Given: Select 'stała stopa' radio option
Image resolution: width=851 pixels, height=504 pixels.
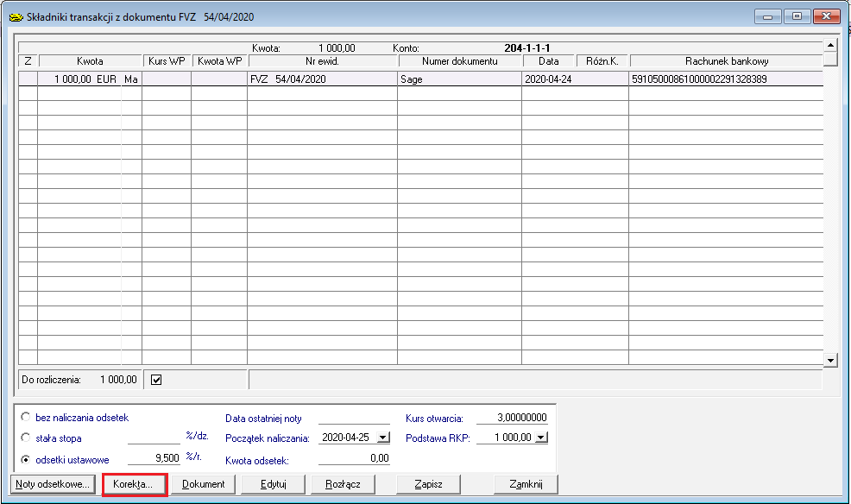Looking at the screenshot, I should (x=26, y=438).
